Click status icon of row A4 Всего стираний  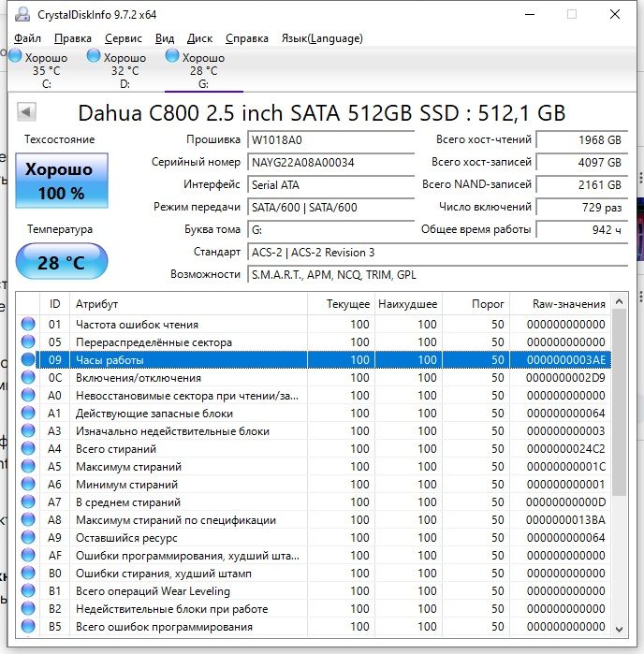tap(28, 448)
